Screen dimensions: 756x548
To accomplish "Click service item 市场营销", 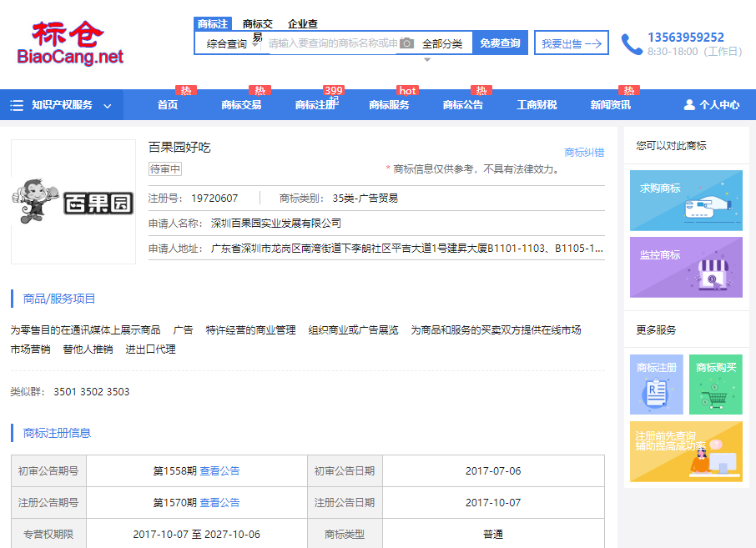I will point(30,349).
